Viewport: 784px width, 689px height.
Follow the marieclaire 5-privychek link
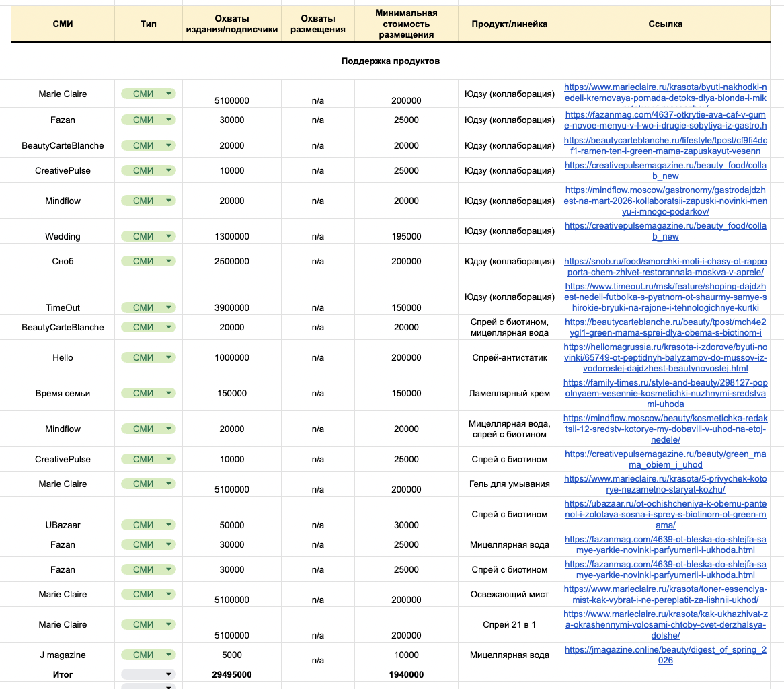[x=666, y=484]
